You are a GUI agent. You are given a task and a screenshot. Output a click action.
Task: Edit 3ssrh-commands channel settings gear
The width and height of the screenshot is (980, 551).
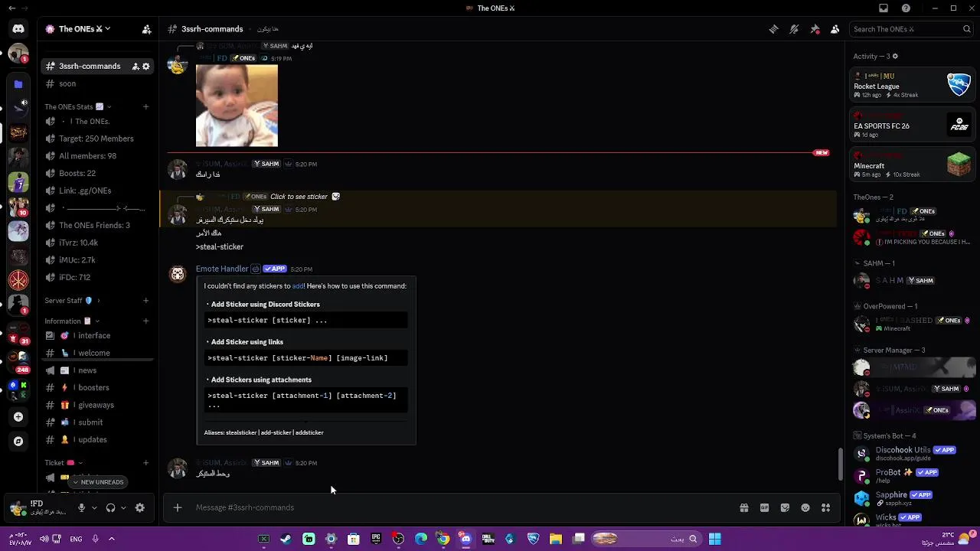click(146, 67)
